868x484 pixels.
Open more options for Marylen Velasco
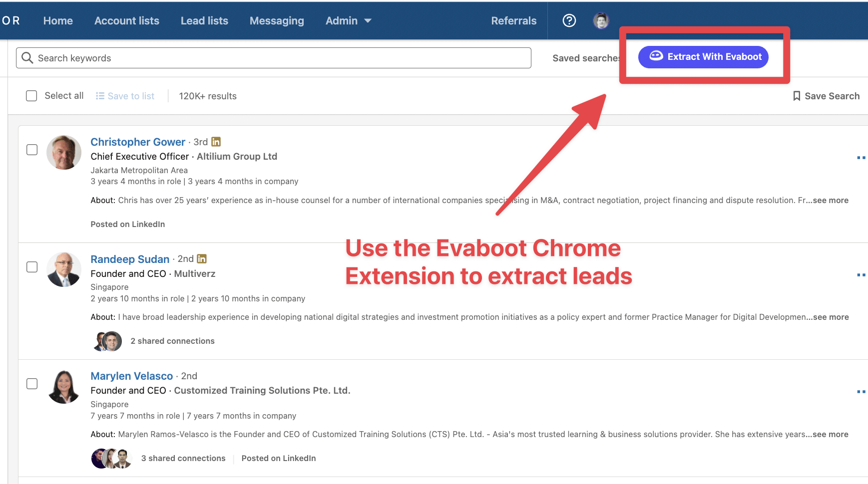pyautogui.click(x=861, y=392)
